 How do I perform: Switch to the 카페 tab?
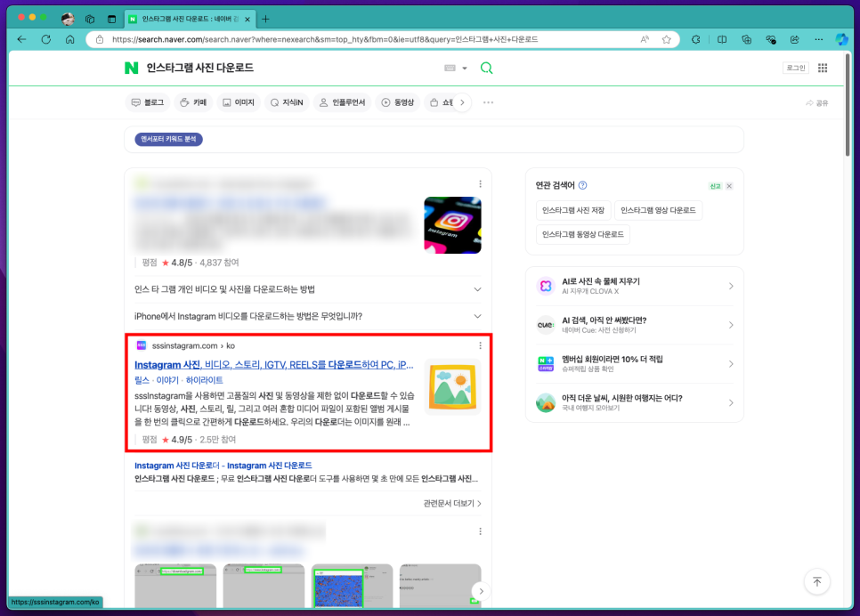point(193,102)
